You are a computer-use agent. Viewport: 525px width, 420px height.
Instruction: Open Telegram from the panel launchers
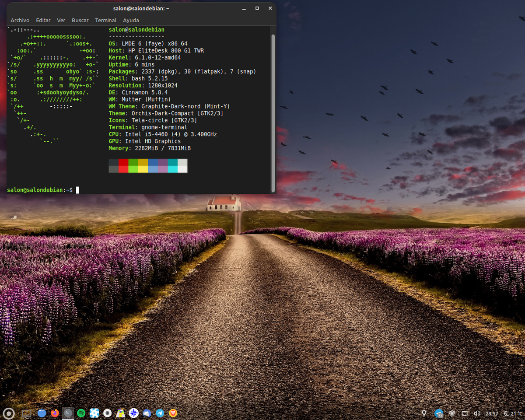(x=160, y=413)
